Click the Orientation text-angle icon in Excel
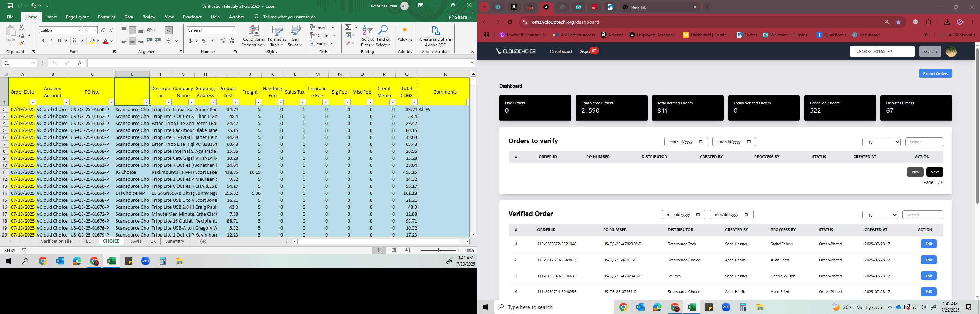The width and height of the screenshot is (980, 314). coord(150,30)
